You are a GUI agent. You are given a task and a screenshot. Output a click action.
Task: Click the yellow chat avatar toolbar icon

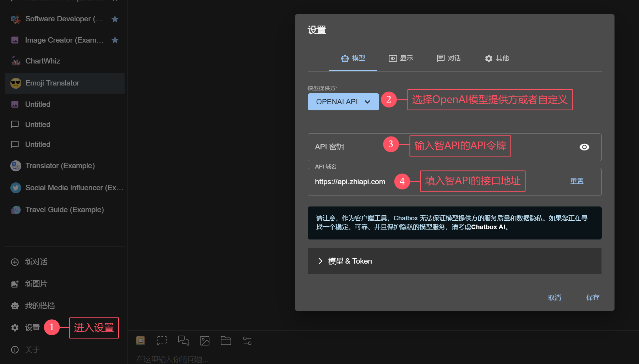141,341
